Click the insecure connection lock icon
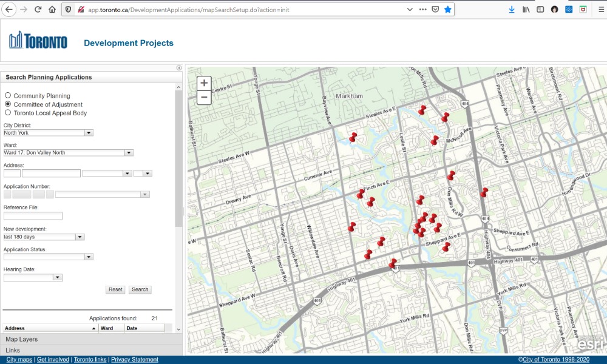 81,10
